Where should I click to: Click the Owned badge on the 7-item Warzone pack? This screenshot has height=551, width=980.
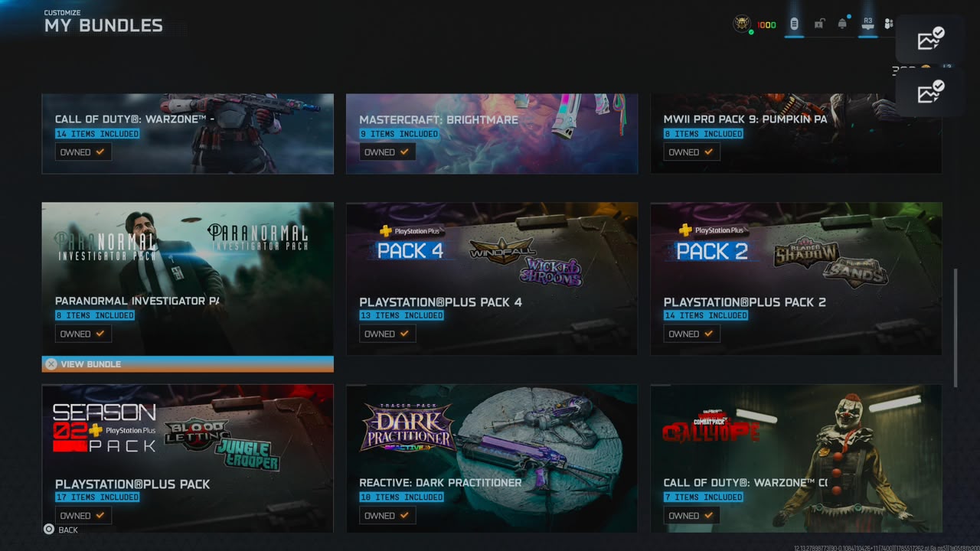click(692, 516)
